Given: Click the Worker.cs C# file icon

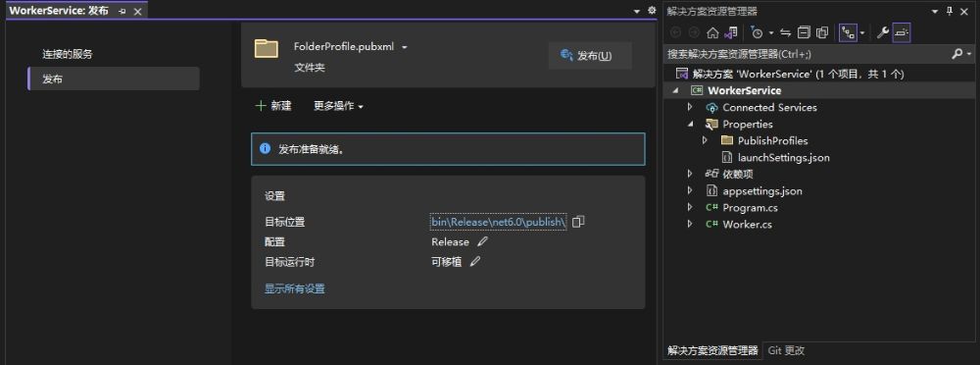Looking at the screenshot, I should pos(711,224).
